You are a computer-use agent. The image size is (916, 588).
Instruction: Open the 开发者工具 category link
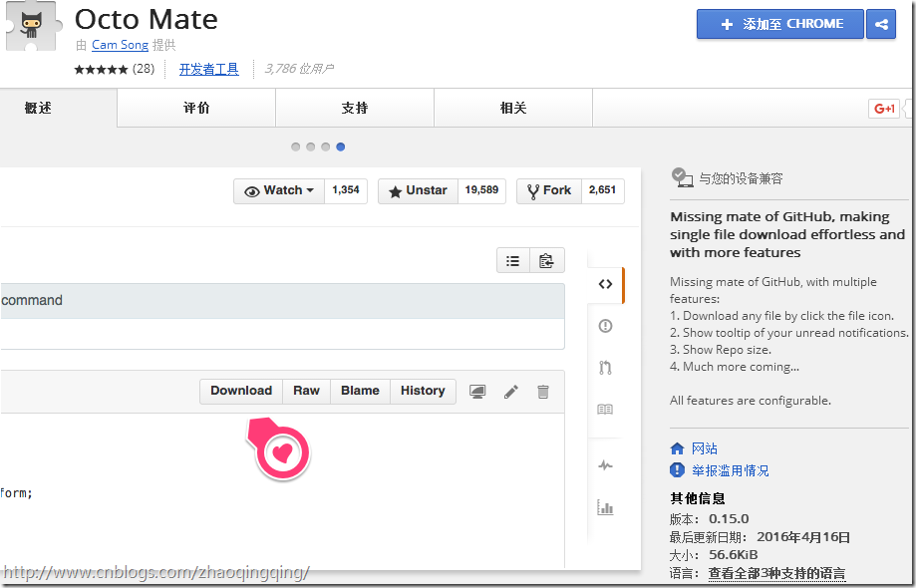point(209,69)
